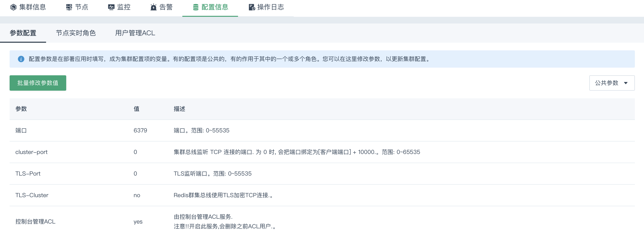Click the TLS-Cluster value no
This screenshot has width=644, height=236.
tap(137, 195)
